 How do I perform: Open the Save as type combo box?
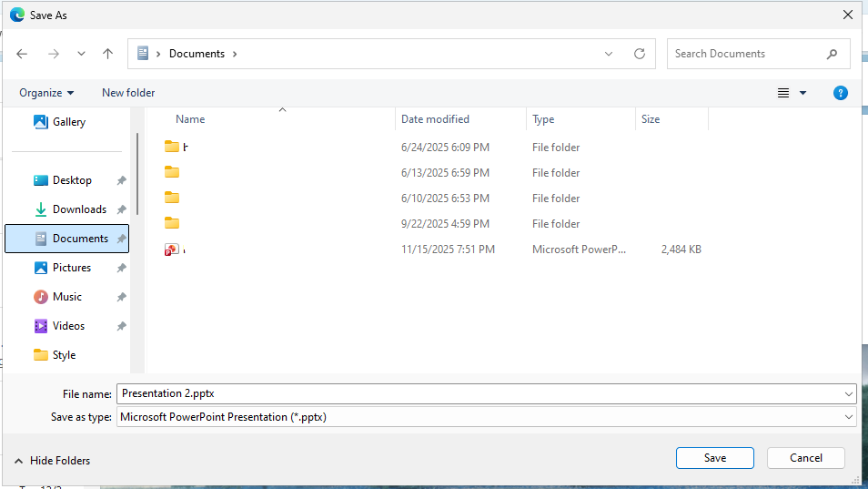click(487, 417)
